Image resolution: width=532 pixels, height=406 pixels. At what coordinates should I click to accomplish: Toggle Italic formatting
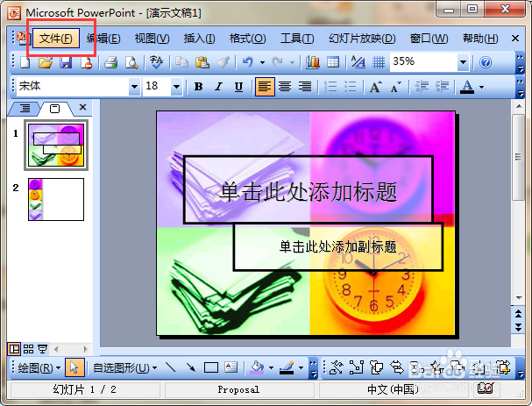[x=219, y=87]
